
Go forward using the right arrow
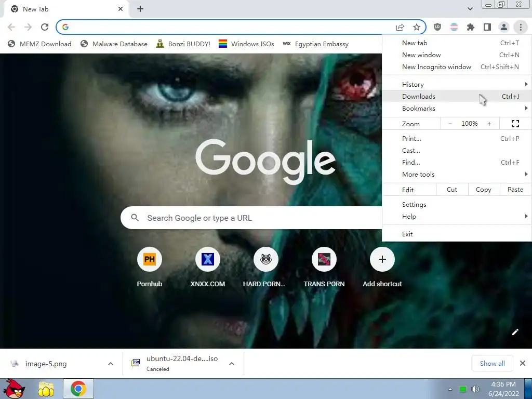(28, 27)
